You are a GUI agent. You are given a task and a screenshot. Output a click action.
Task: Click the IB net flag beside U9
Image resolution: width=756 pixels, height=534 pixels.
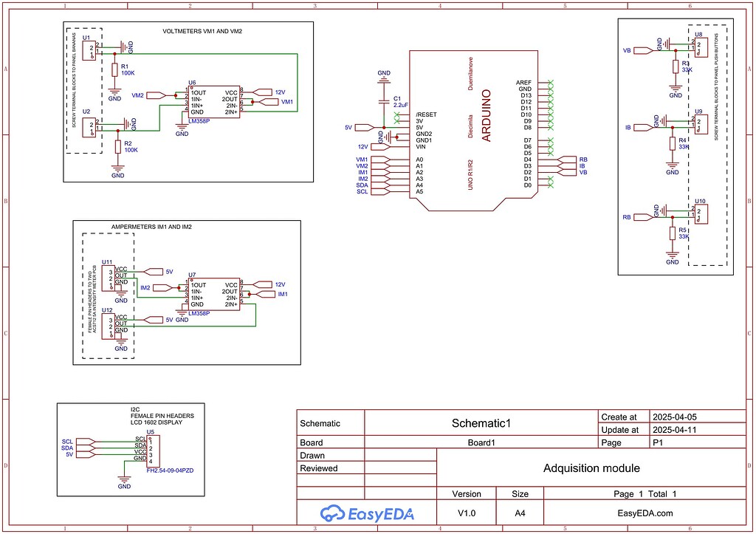coord(643,128)
